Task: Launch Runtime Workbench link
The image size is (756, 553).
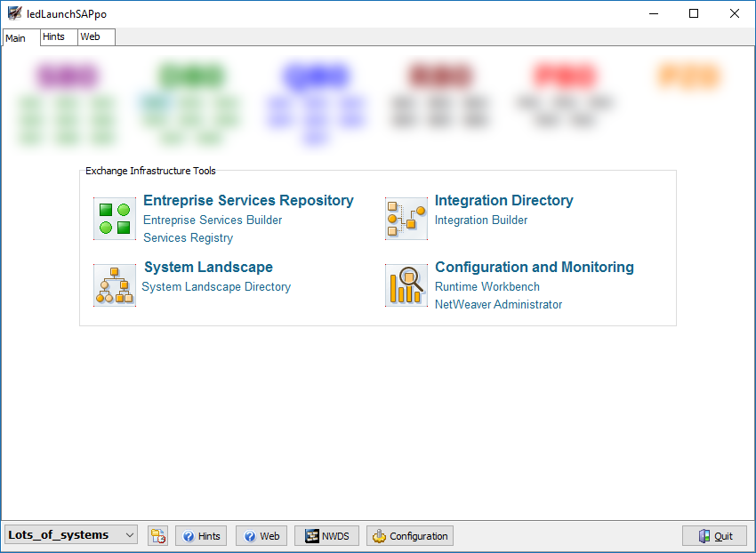Action: tap(487, 286)
